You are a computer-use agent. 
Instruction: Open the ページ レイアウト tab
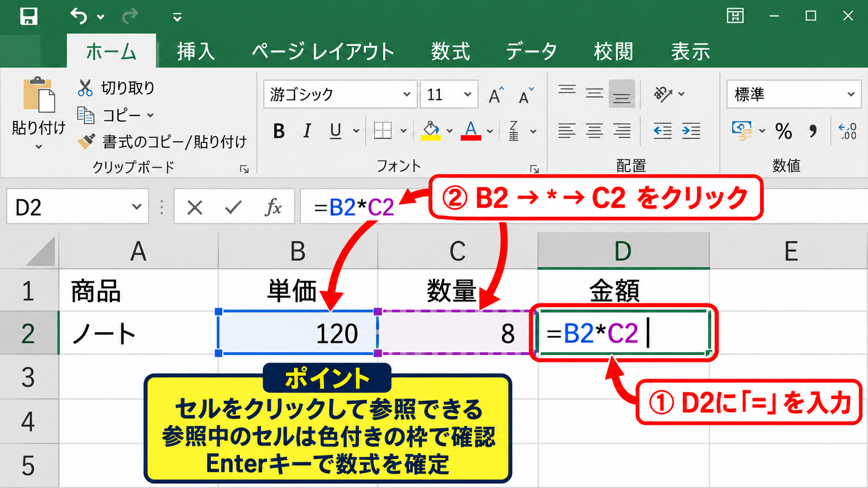323,51
